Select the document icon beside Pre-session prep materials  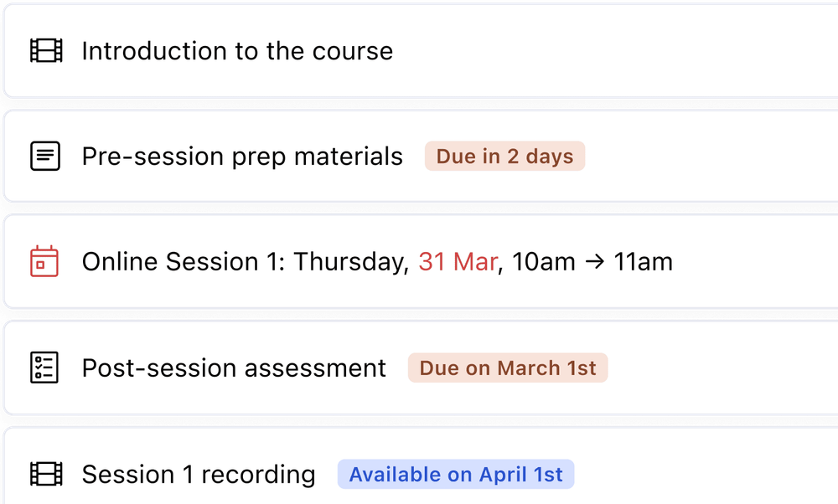click(x=44, y=156)
